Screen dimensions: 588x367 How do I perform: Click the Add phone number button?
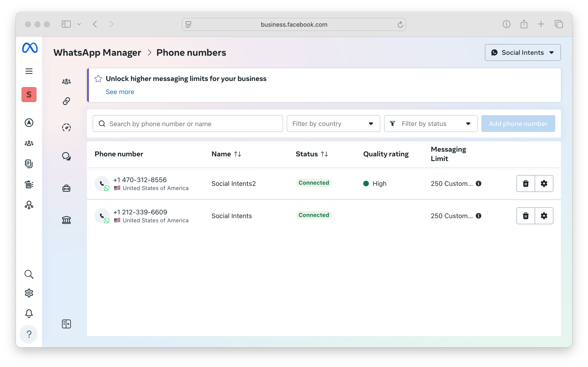[x=518, y=124]
